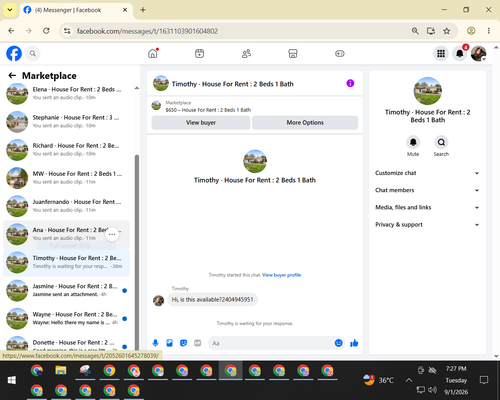The height and width of the screenshot is (400, 500).
Task: View site information icon in address bar
Action: [x=67, y=31]
